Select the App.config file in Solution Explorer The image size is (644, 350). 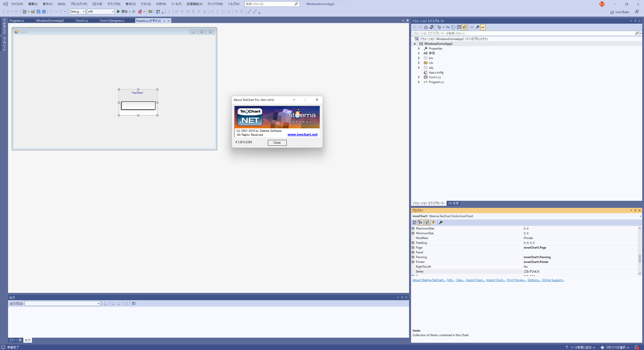pos(436,72)
